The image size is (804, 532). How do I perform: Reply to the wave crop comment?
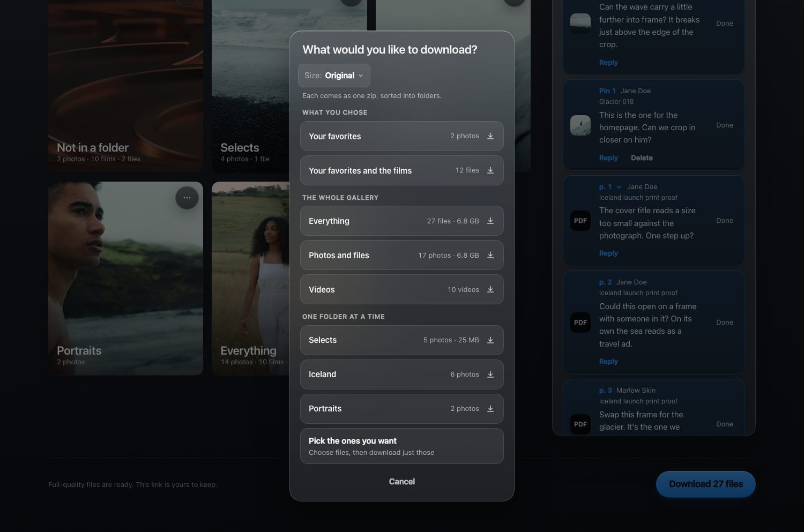(x=608, y=63)
